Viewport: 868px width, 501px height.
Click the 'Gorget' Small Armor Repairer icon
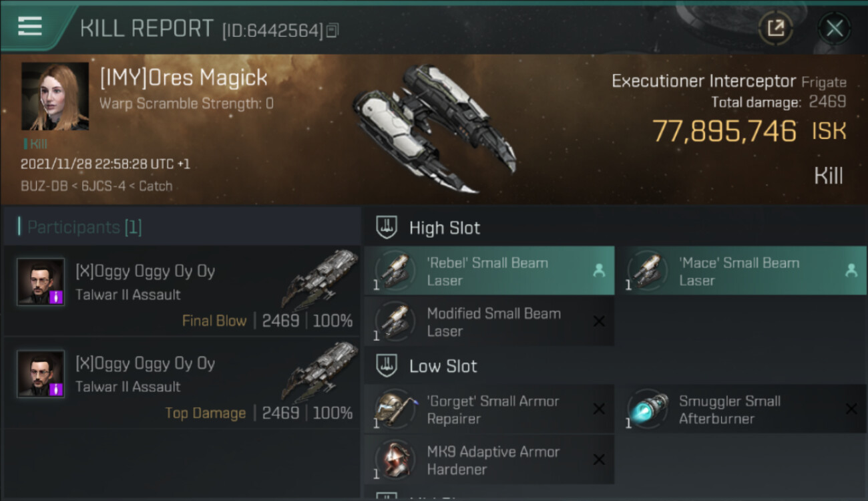(395, 409)
